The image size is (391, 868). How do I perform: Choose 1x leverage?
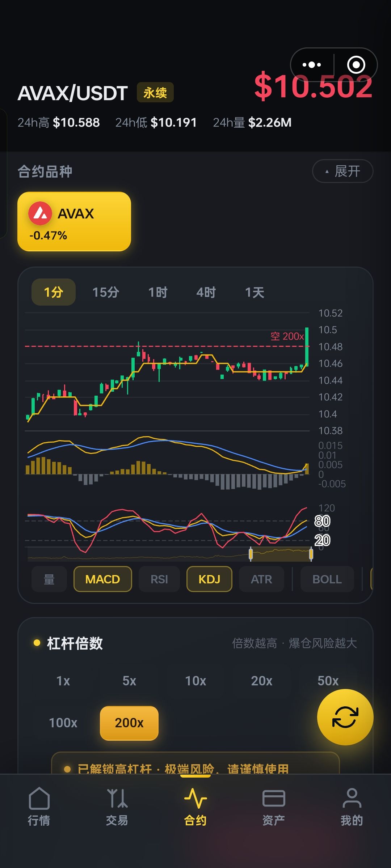[63, 681]
